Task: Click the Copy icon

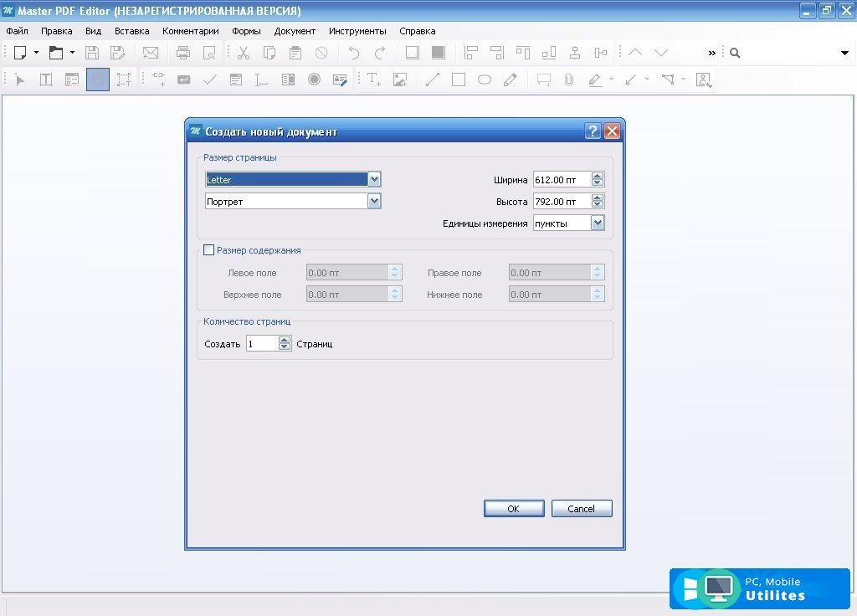Action: click(x=269, y=53)
